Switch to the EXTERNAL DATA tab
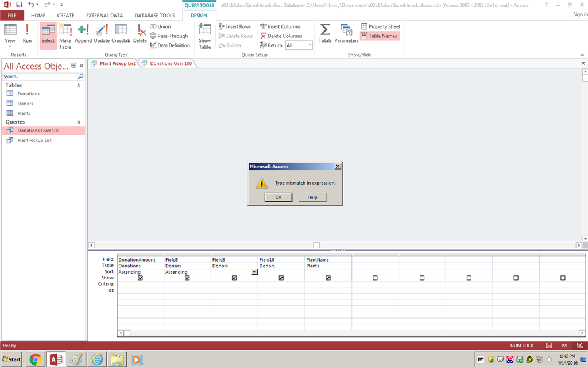 pyautogui.click(x=105, y=16)
